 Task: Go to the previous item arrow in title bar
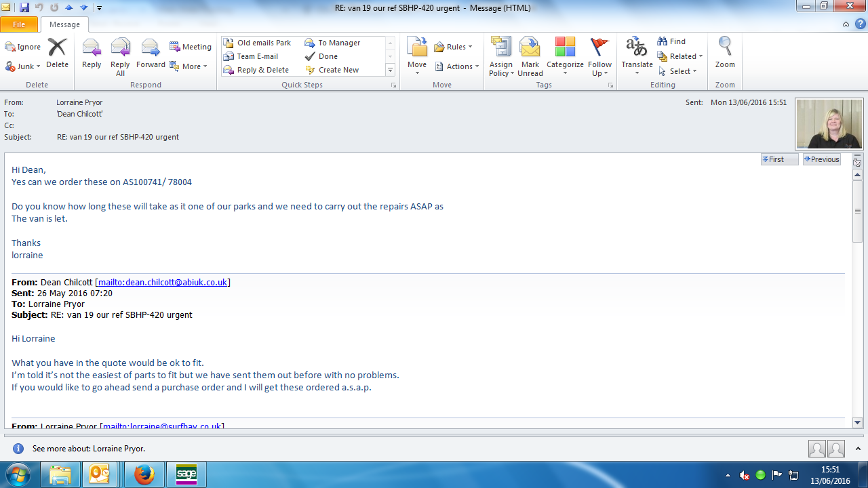[x=69, y=7]
